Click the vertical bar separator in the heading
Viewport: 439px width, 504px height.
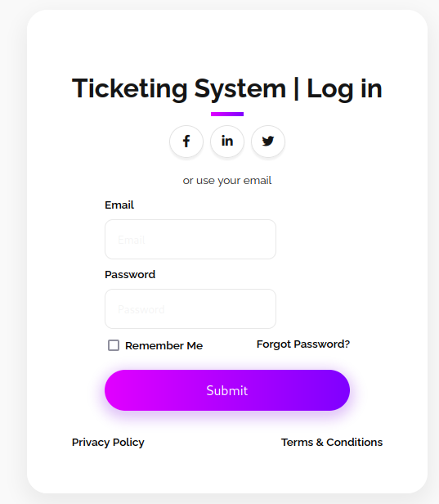(x=297, y=88)
